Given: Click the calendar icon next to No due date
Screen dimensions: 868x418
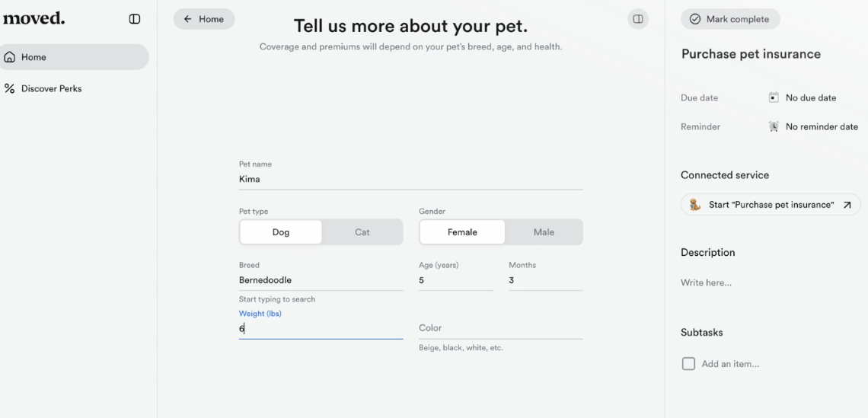Looking at the screenshot, I should pyautogui.click(x=774, y=97).
